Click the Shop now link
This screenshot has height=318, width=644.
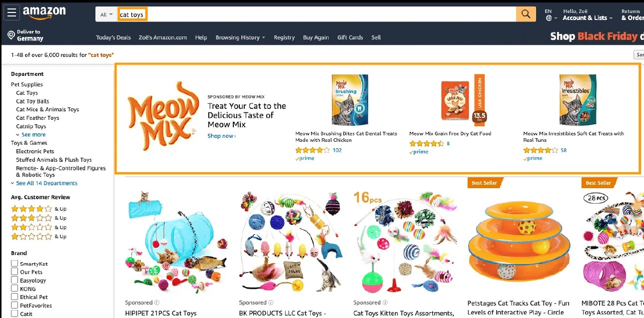point(221,136)
